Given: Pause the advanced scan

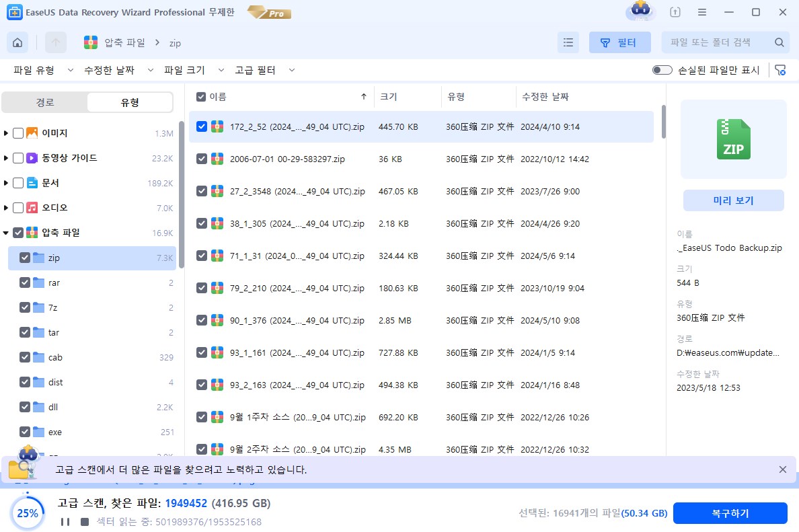Looking at the screenshot, I should [x=65, y=522].
